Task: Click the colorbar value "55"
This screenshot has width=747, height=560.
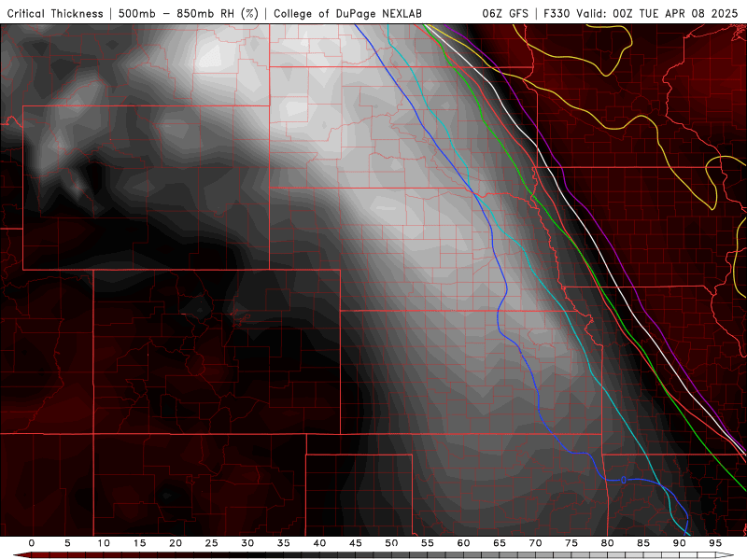Action: click(428, 543)
